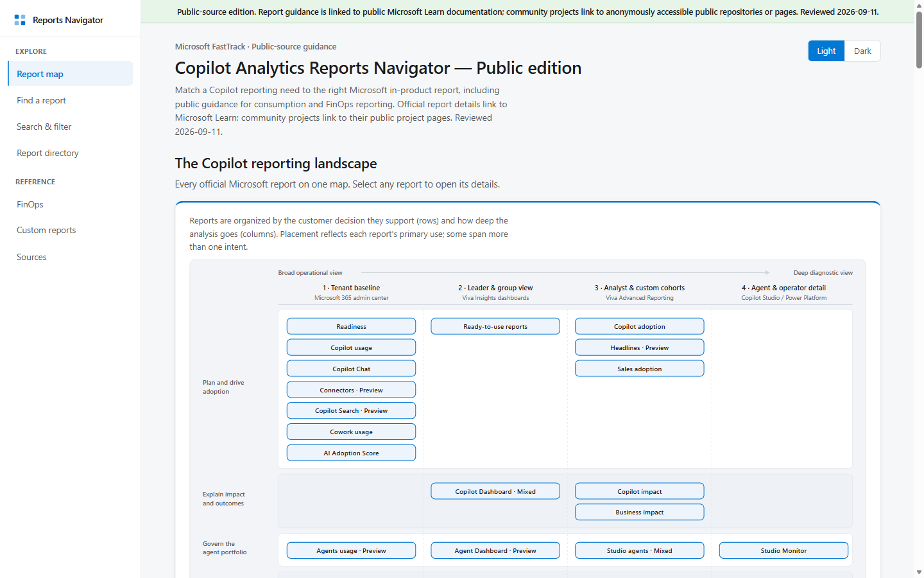Screen dimensions: 924x578
Task: Open the Copilot Chat report
Action: pyautogui.click(x=351, y=369)
